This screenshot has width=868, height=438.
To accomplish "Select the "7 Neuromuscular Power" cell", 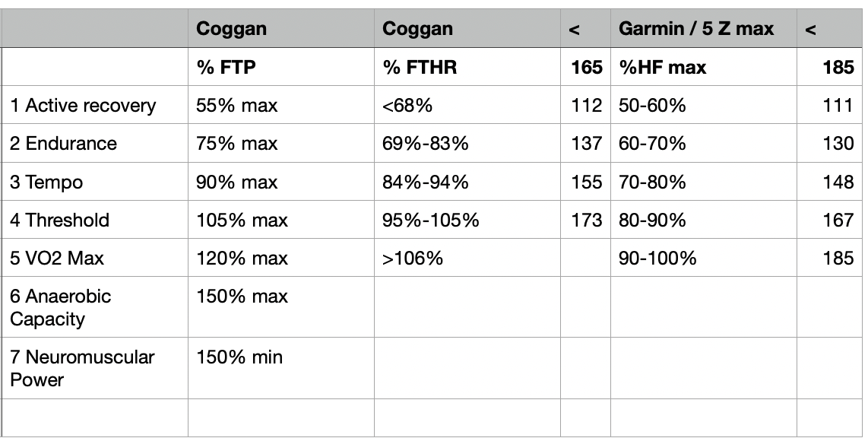I will [x=82, y=368].
